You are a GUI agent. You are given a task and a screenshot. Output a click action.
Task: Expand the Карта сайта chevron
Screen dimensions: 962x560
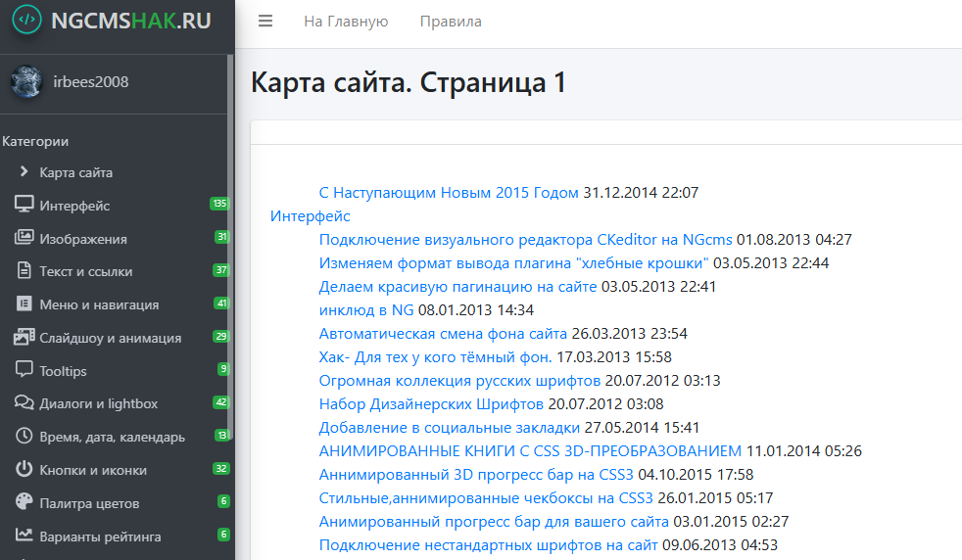point(24,171)
